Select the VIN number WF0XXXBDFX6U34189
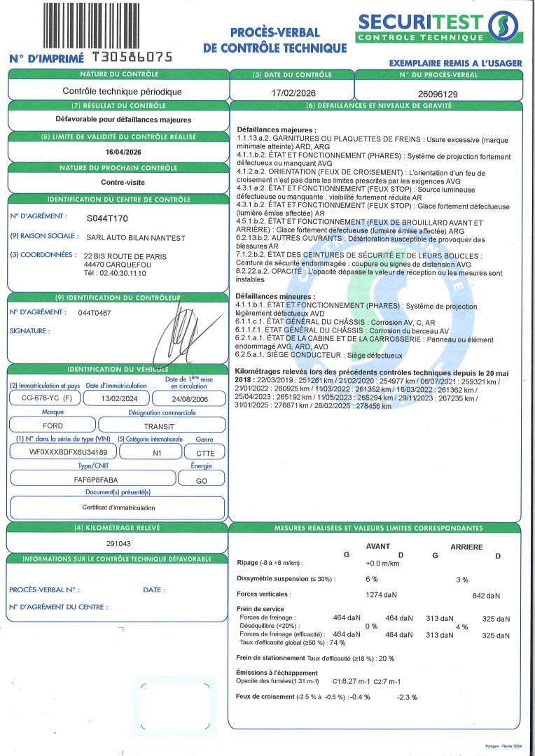The height and width of the screenshot is (756, 535). 59,452
